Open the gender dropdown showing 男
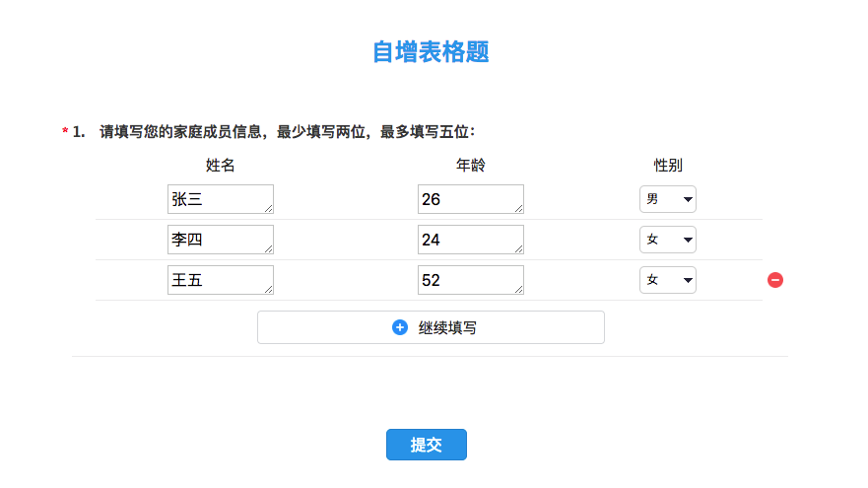 (668, 199)
